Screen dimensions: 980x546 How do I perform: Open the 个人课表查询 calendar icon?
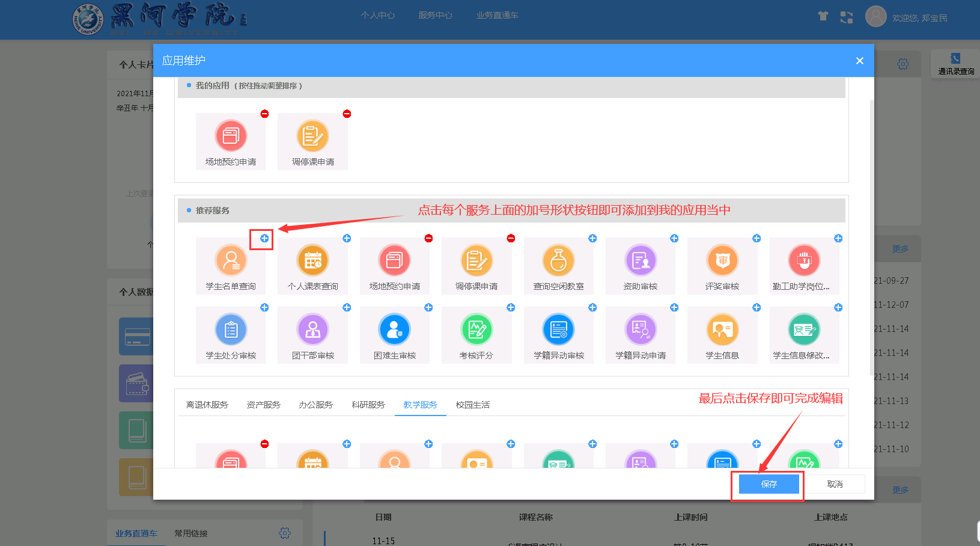[313, 260]
